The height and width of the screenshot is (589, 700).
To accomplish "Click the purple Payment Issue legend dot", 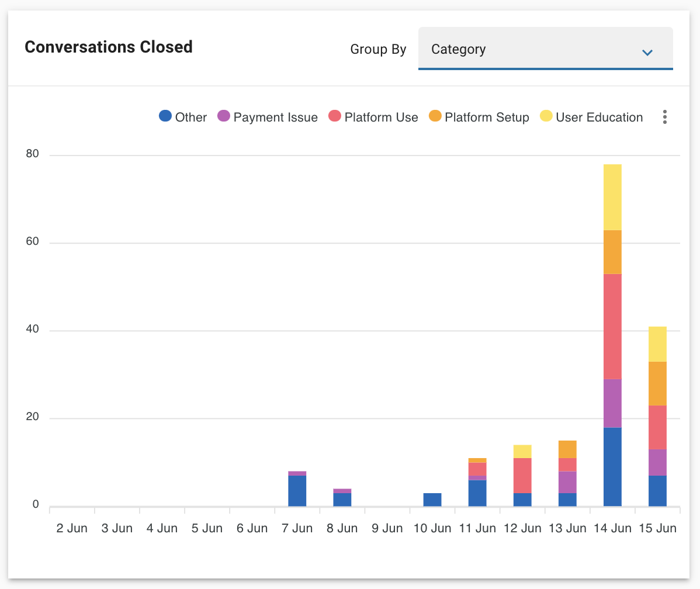I will pyautogui.click(x=224, y=117).
